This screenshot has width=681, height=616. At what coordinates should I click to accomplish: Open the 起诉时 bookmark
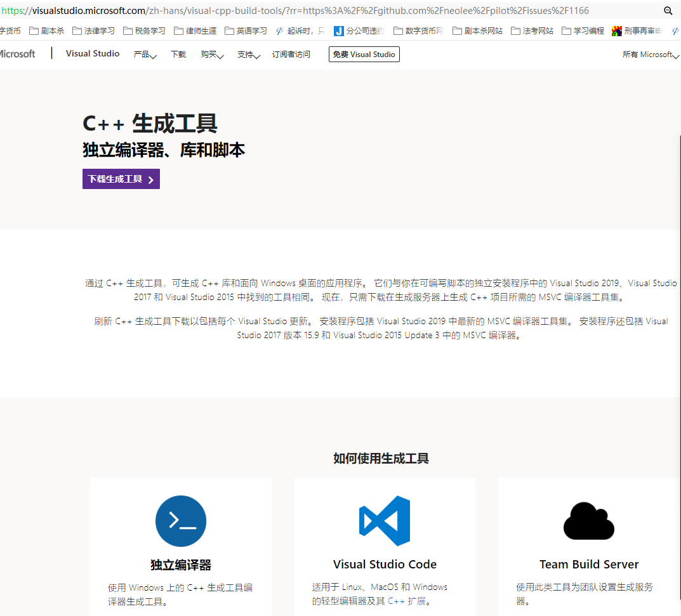[x=301, y=31]
